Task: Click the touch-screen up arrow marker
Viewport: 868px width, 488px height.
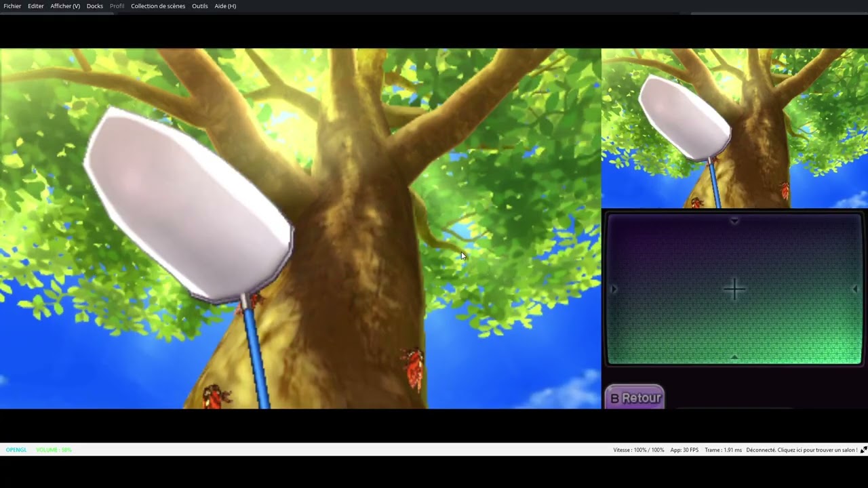Action: pos(734,221)
